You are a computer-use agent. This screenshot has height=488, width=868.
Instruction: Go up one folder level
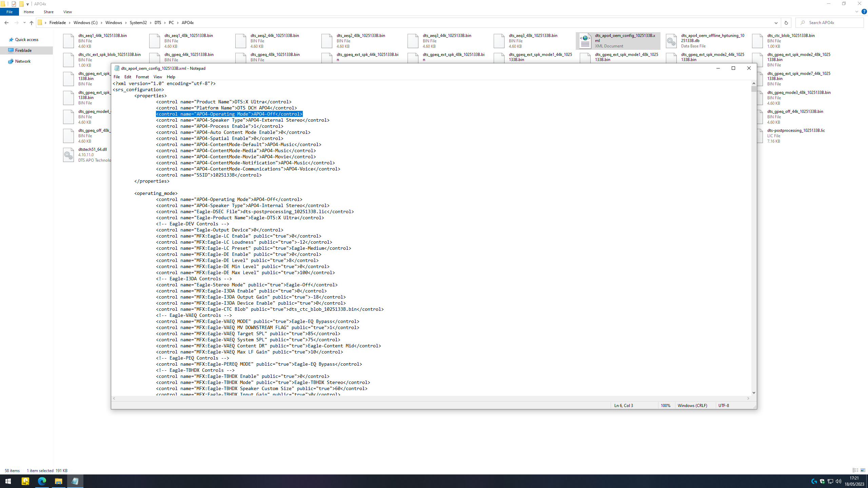pos(32,23)
